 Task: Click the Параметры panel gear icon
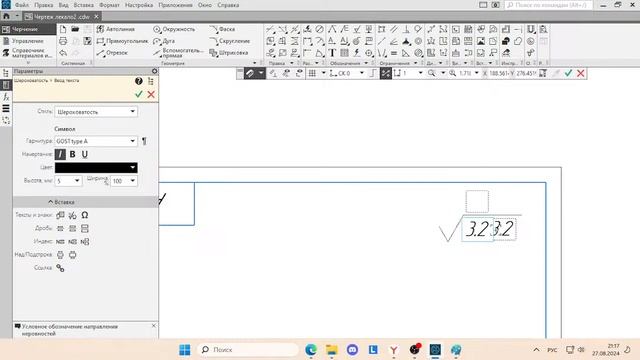(x=154, y=71)
